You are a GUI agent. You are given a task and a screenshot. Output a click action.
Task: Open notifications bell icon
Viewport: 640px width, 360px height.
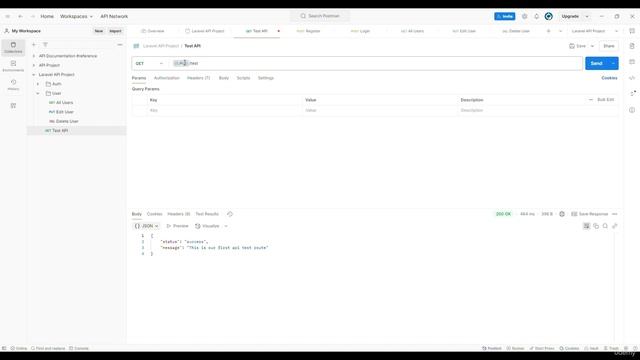(536, 16)
